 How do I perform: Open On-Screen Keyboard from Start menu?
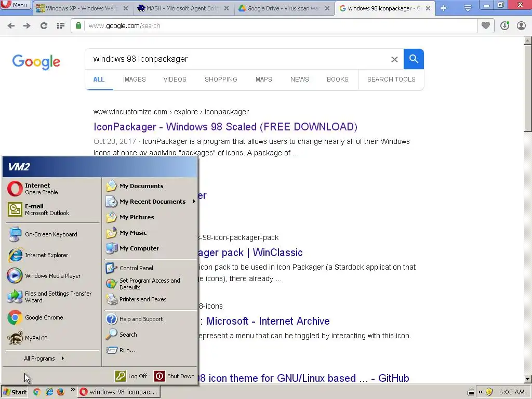tap(52, 234)
